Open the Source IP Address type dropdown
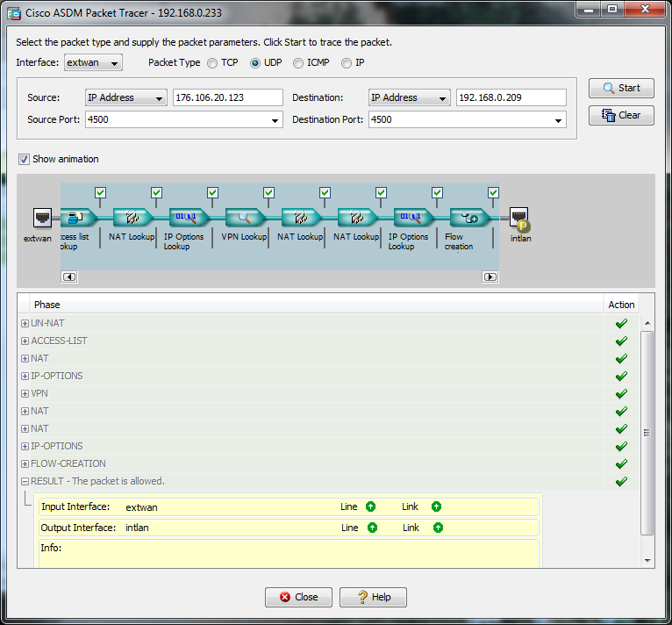The height and width of the screenshot is (625, 672). pyautogui.click(x=126, y=97)
